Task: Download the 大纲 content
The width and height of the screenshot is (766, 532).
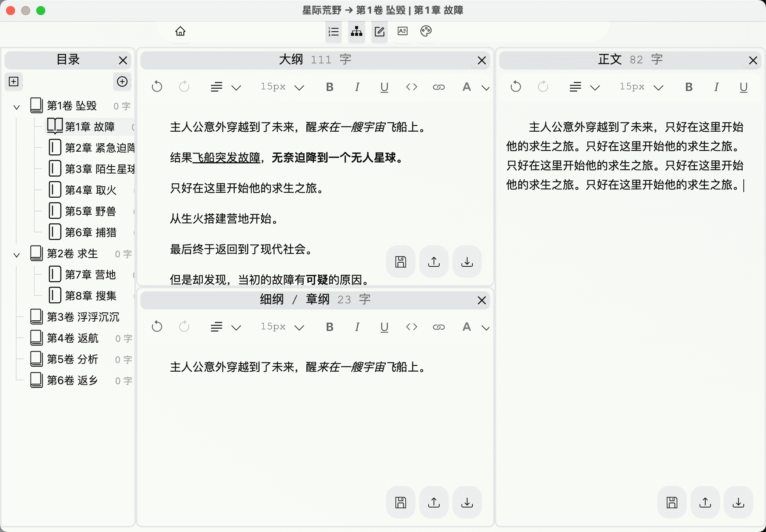Action: [467, 261]
